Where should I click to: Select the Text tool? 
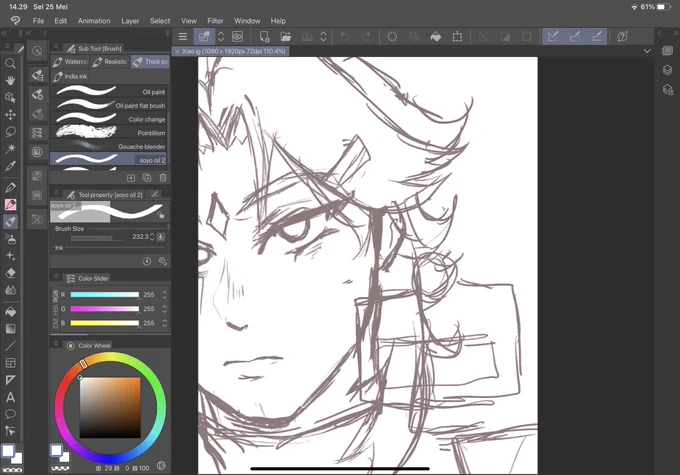[x=10, y=397]
